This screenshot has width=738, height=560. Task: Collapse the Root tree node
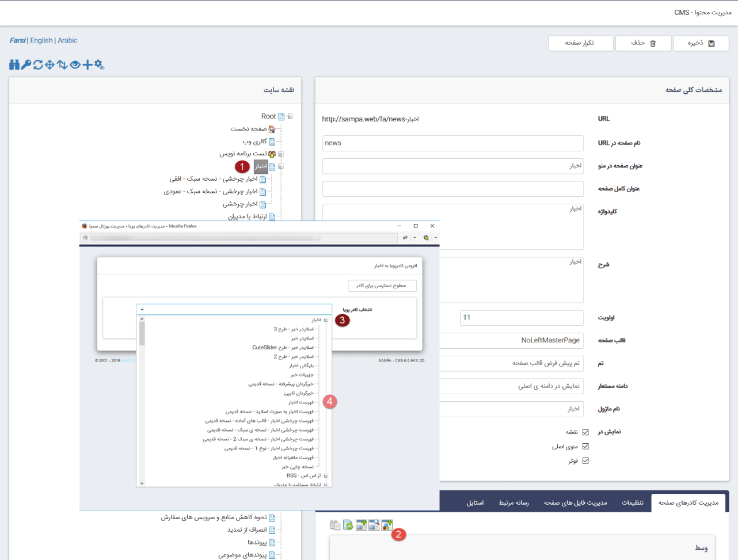tap(290, 116)
